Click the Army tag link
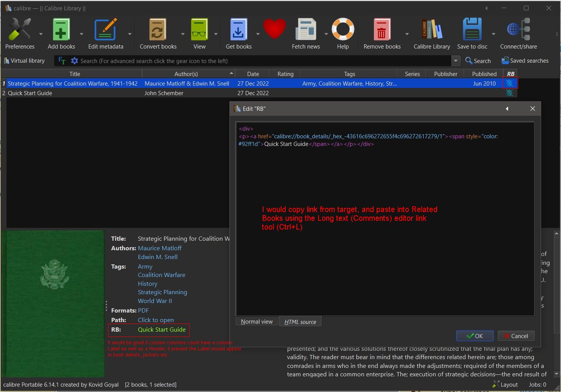This screenshot has width=561, height=392. coord(145,266)
